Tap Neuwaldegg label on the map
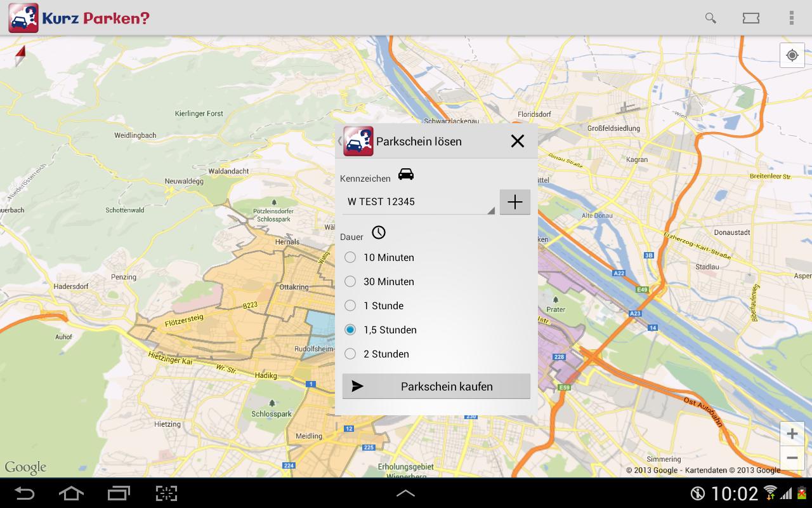The image size is (812, 508). [184, 181]
